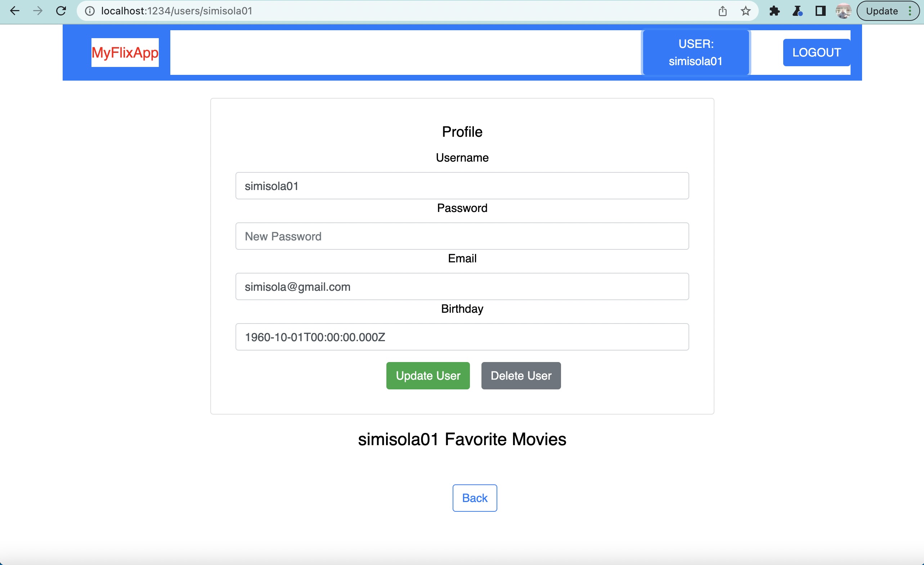This screenshot has height=565, width=924.
Task: Click the MyFlixApp brand logo
Action: click(125, 53)
